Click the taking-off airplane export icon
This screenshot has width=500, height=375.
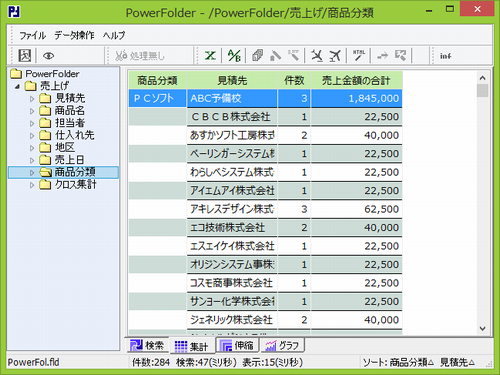(335, 56)
